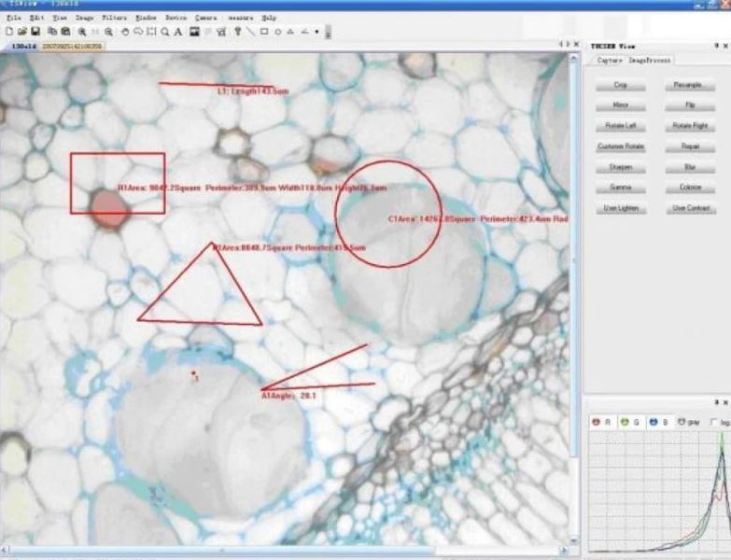Screen dimensions: 731x560
Task: Click the User Lighten button
Action: tap(621, 208)
